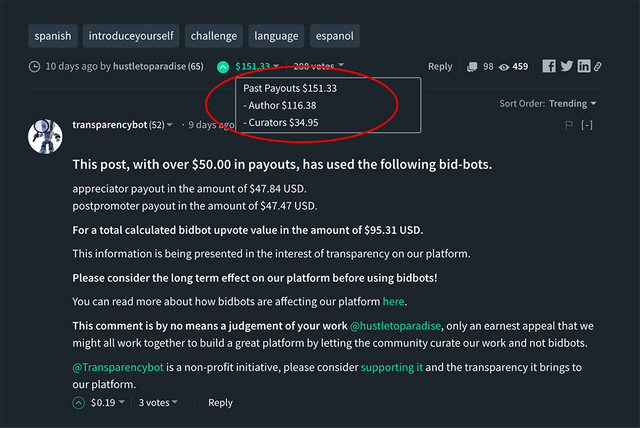Share the post on LinkedIn
This screenshot has height=428, width=640.
(584, 66)
